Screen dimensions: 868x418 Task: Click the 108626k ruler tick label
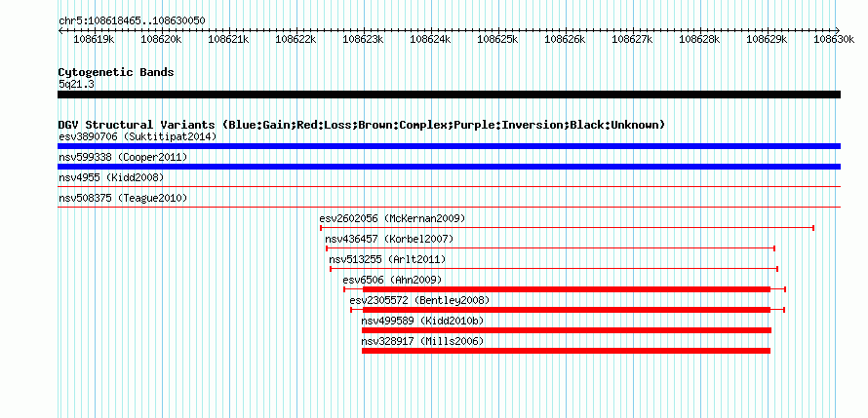(566, 39)
